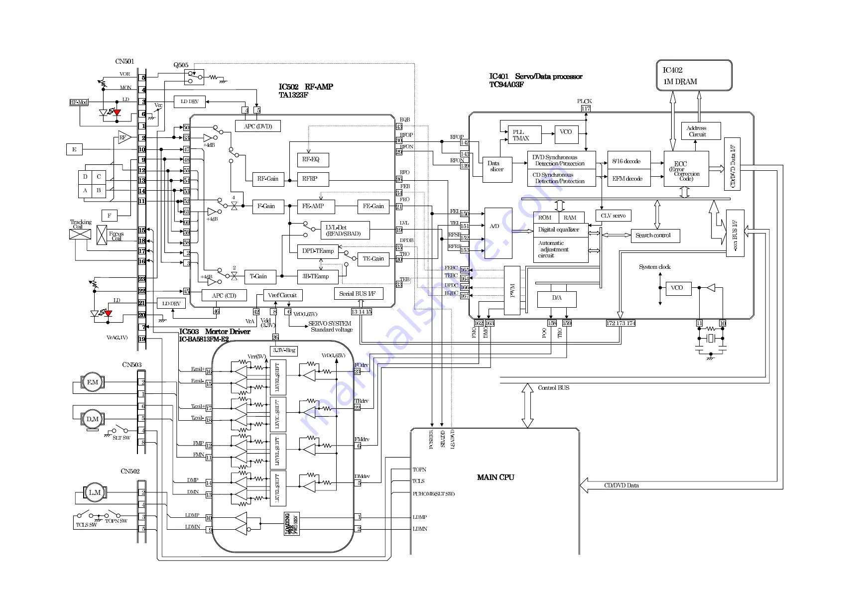Click the Address Circuit block
This screenshot has height=593, width=868.
pyautogui.click(x=701, y=131)
